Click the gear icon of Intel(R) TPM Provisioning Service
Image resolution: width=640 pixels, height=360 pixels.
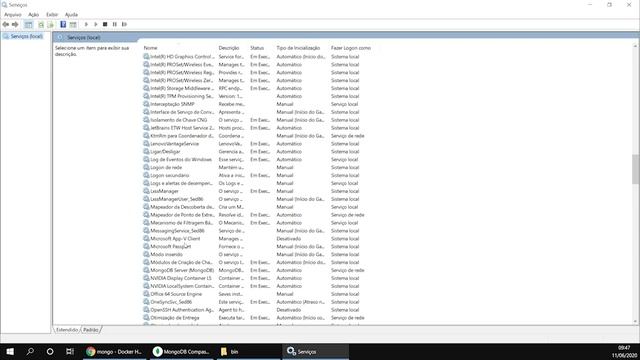point(146,96)
